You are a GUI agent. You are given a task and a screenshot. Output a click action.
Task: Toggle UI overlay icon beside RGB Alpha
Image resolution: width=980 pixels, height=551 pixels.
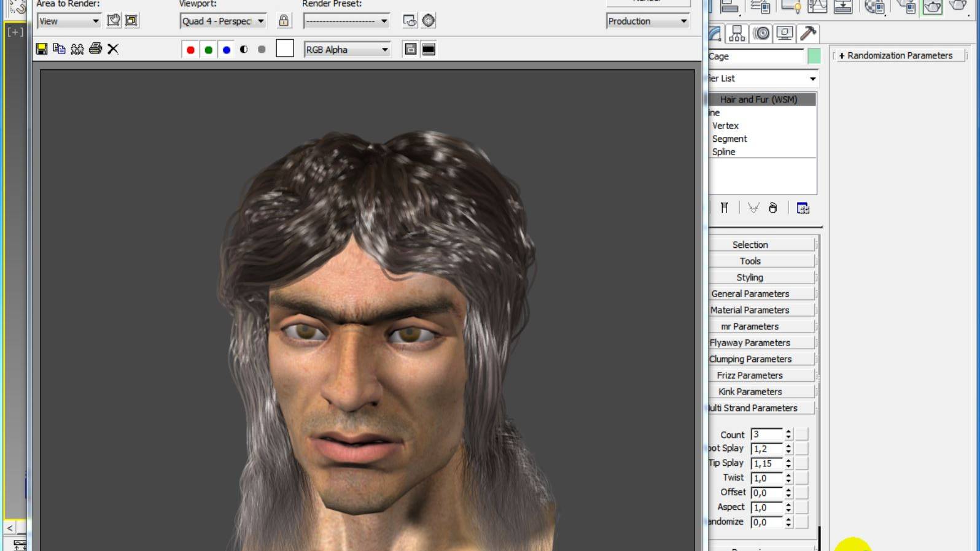411,50
